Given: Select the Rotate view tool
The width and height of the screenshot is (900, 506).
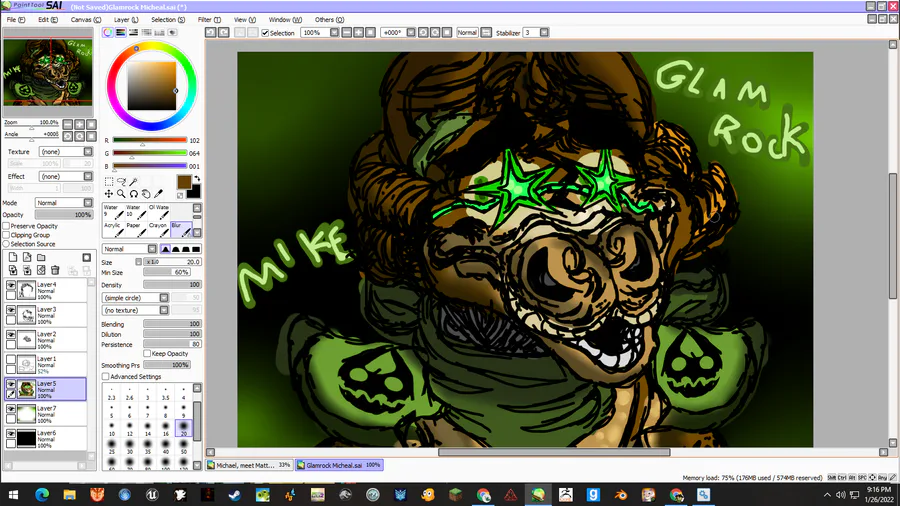Looking at the screenshot, I should 133,194.
